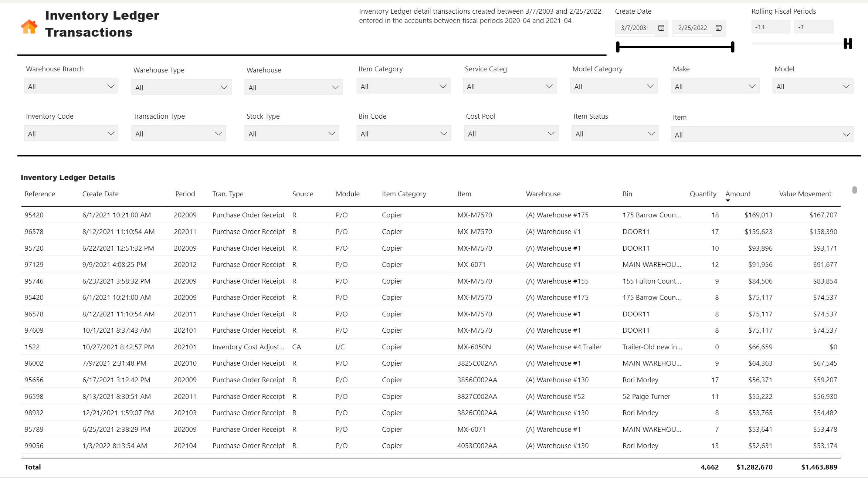Sort by the Period column header
This screenshot has height=478, width=868.
(185, 194)
